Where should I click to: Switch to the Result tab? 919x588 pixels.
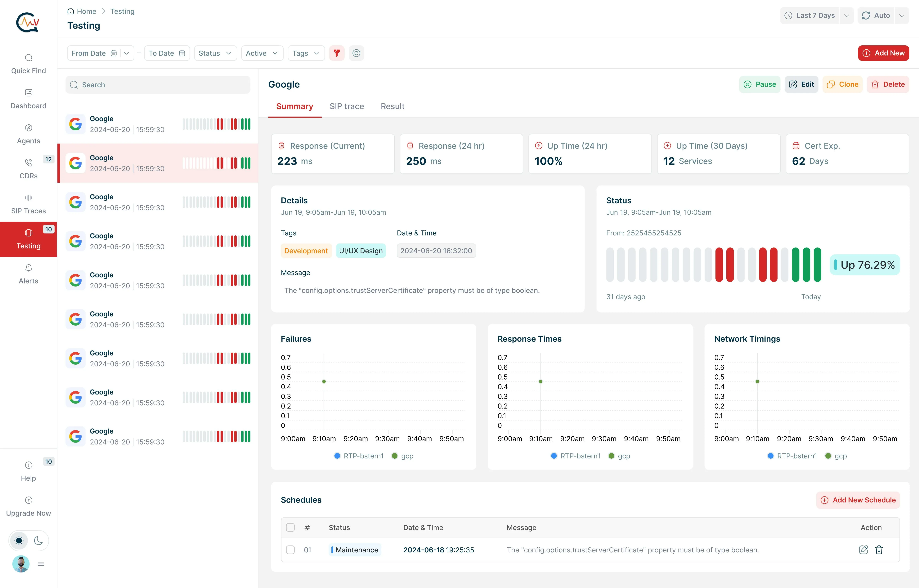pos(392,106)
